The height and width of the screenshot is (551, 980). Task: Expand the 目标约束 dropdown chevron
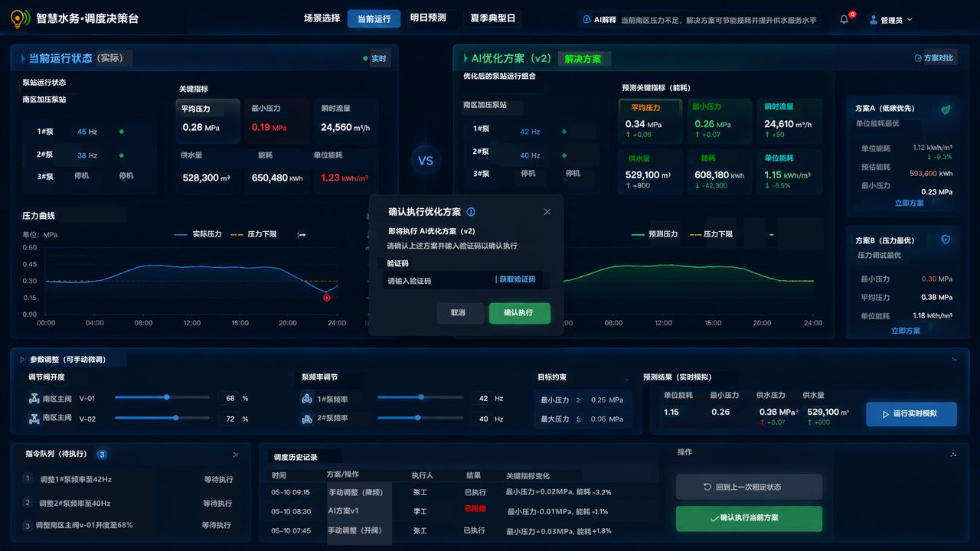coord(627,379)
